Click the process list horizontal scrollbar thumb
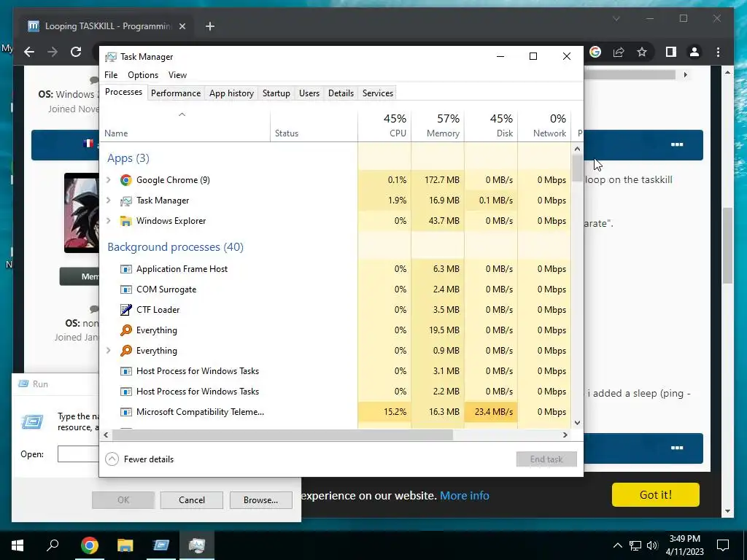The height and width of the screenshot is (560, 747). click(282, 435)
